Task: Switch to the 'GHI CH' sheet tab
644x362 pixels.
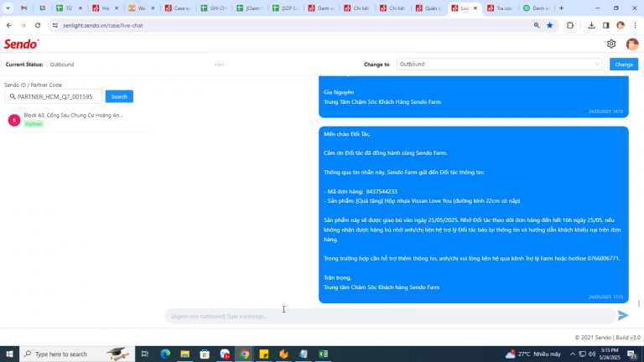Action: point(216,8)
